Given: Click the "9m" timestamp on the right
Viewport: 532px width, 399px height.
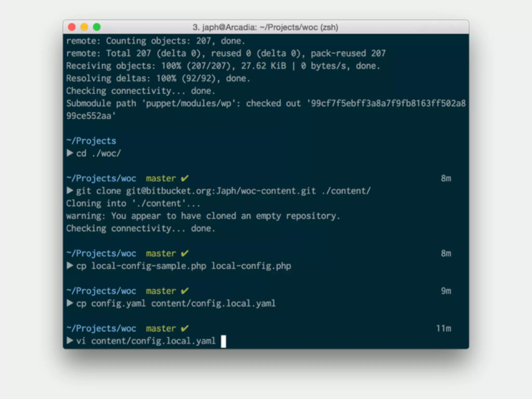Looking at the screenshot, I should [446, 291].
